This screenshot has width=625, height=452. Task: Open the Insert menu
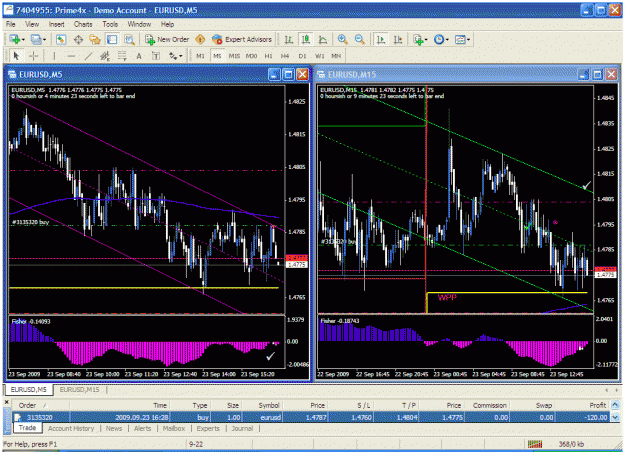coord(56,24)
